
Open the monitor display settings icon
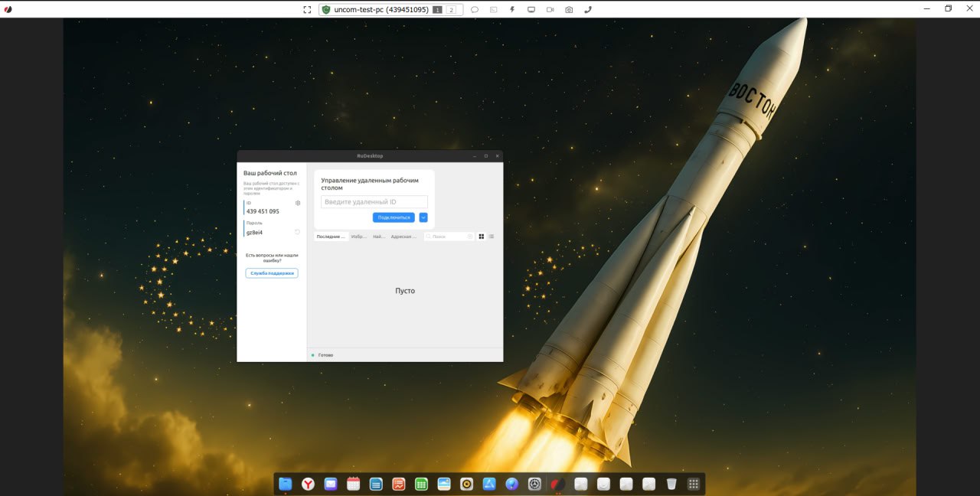[531, 10]
